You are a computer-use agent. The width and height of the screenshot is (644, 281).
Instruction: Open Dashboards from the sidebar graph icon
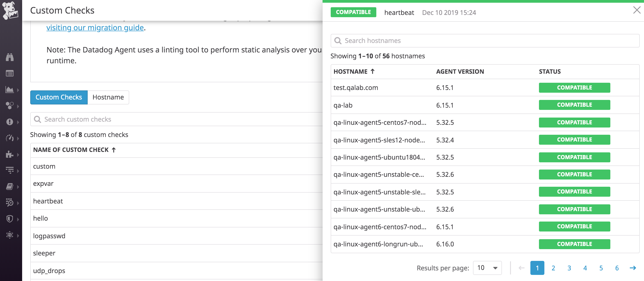(9, 90)
